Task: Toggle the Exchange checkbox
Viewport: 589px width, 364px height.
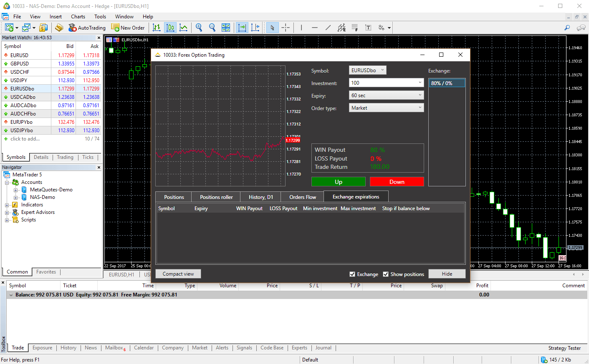Action: click(352, 274)
